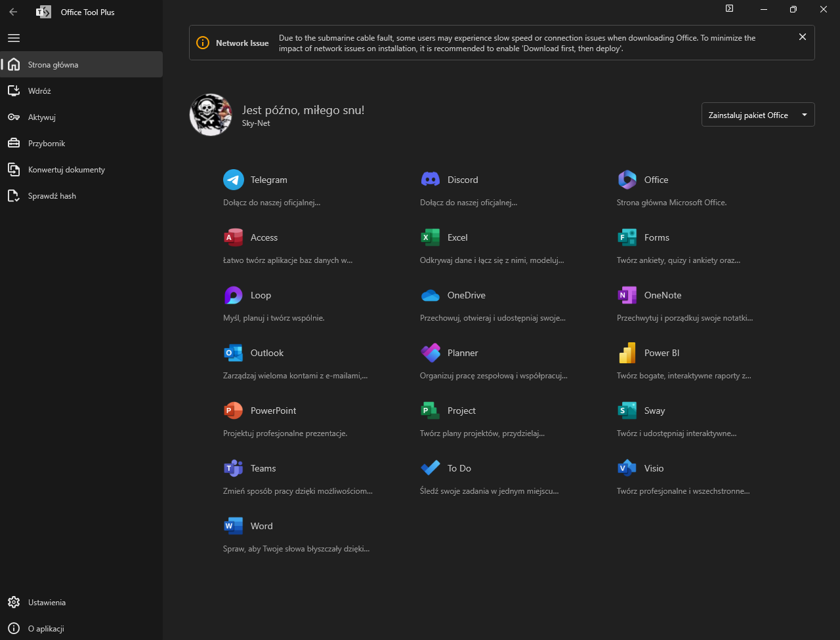Click the Network Issue warning icon

203,43
